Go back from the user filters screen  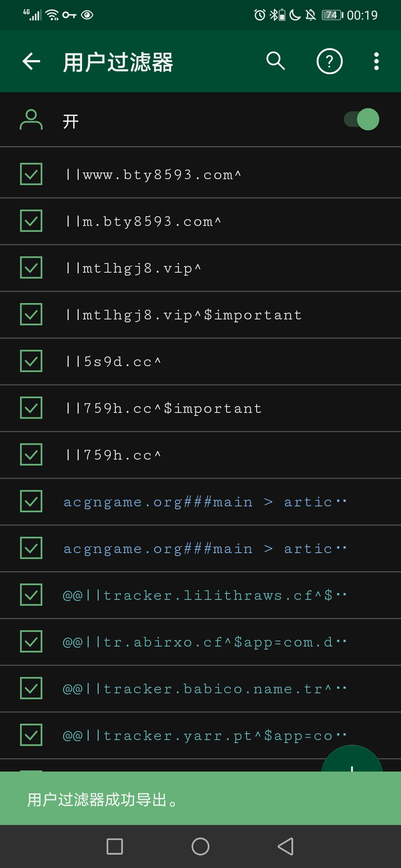pyautogui.click(x=31, y=61)
